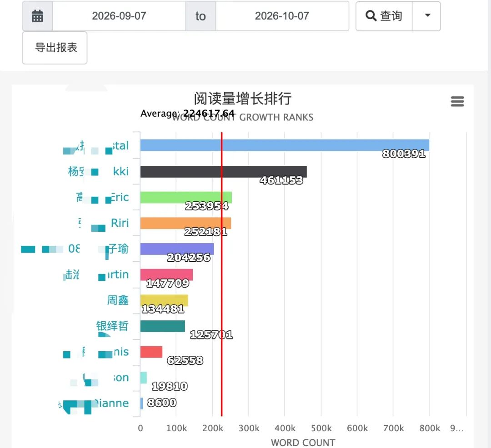Click the axis label ending in kki
This screenshot has height=448, width=491.
click(98, 171)
